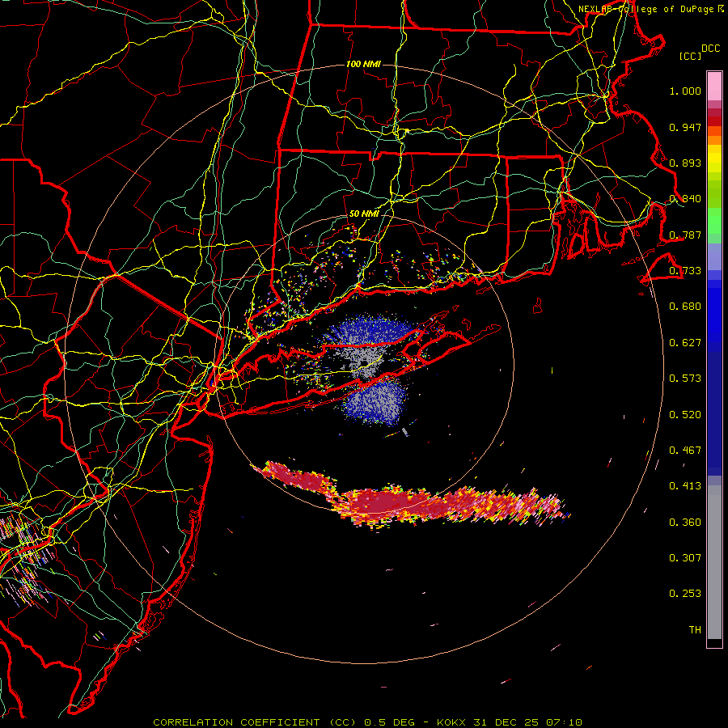Click the 0.307 legend value

685,558
